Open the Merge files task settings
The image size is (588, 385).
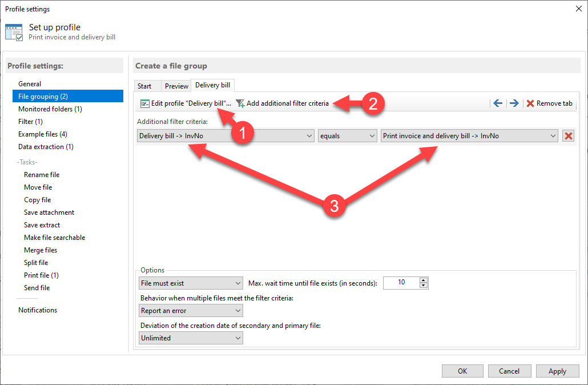pyautogui.click(x=41, y=250)
